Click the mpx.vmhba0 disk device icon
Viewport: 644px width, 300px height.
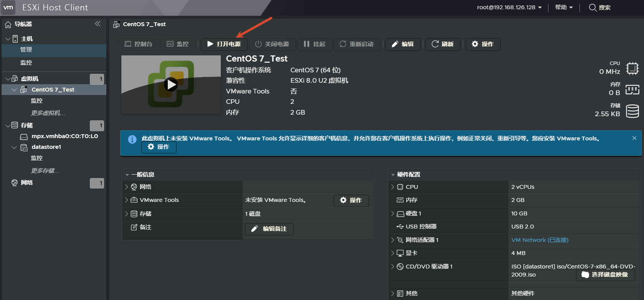(x=24, y=137)
